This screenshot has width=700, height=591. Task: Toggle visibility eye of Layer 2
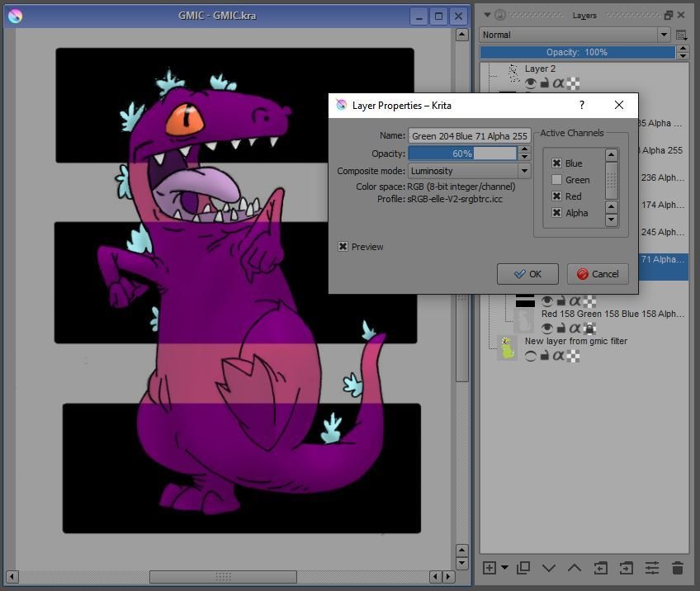[530, 83]
